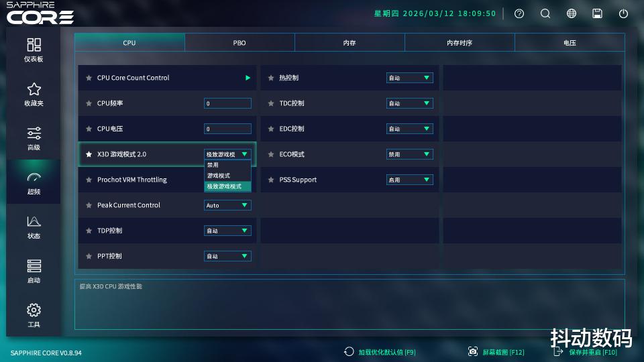Toggle favorite star for 热控制

[271, 78]
